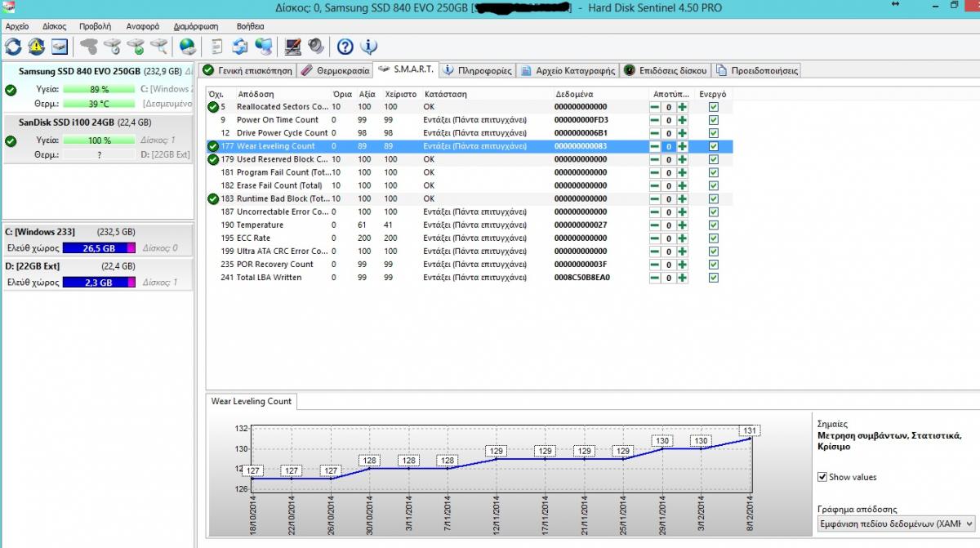Viewport: 980px width, 548px height.
Task: Switch to the Γενική επισκόπηση tab
Action: [247, 71]
